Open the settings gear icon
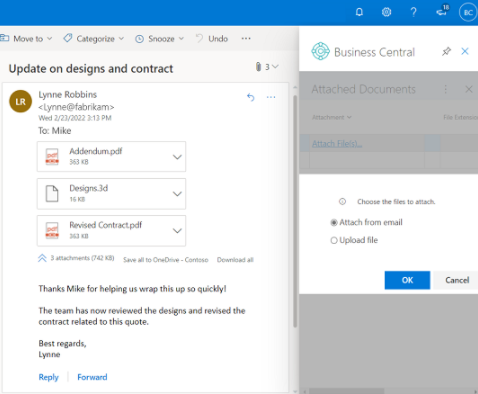The width and height of the screenshot is (478, 394). pyautogui.click(x=386, y=12)
